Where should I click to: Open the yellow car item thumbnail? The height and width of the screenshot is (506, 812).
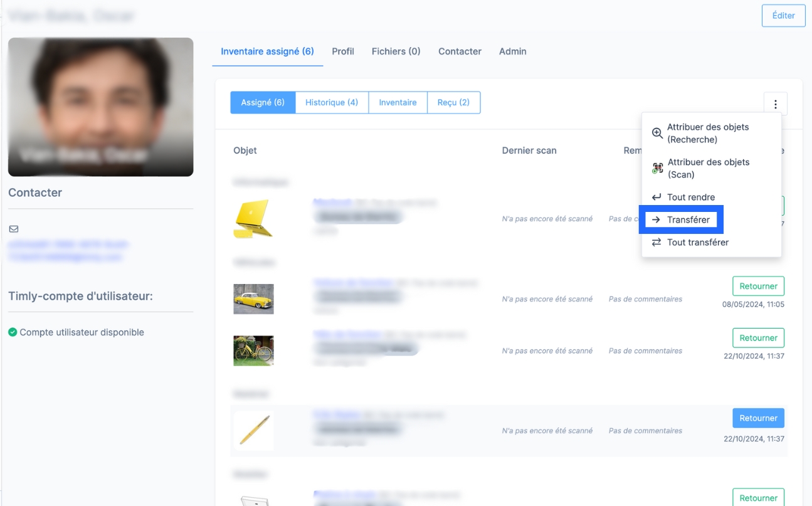tap(253, 299)
